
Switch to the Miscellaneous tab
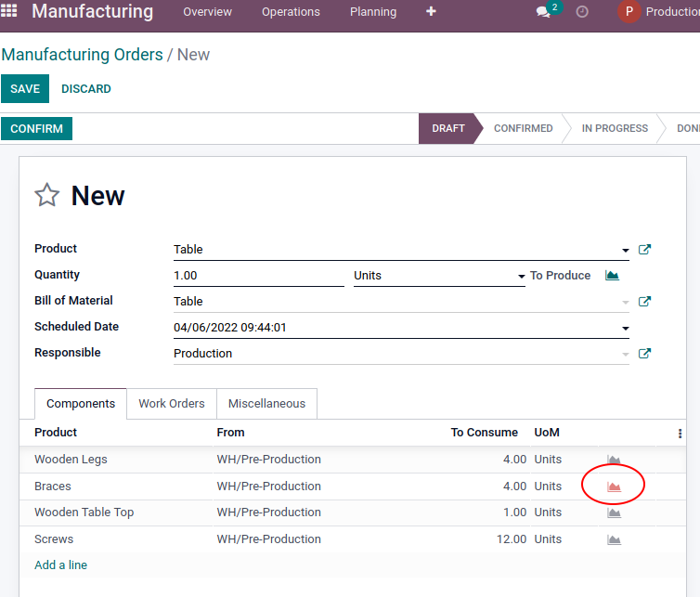coord(266,404)
